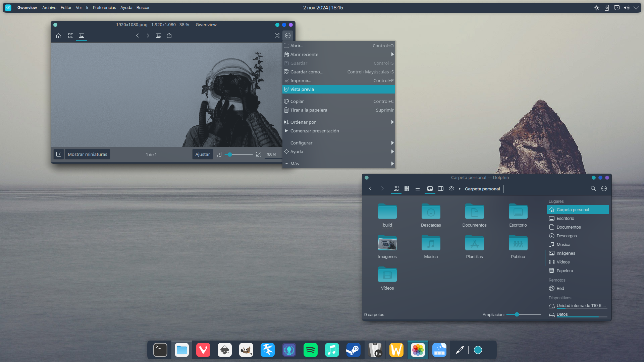The height and width of the screenshot is (362, 644).
Task: Expand Más submenu
Action: coord(339,164)
